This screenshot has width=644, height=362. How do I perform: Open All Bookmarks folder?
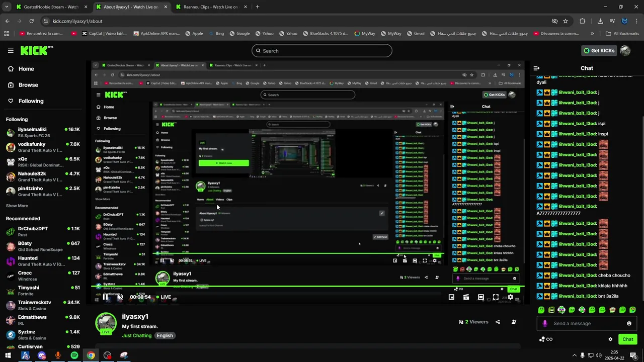click(x=622, y=34)
